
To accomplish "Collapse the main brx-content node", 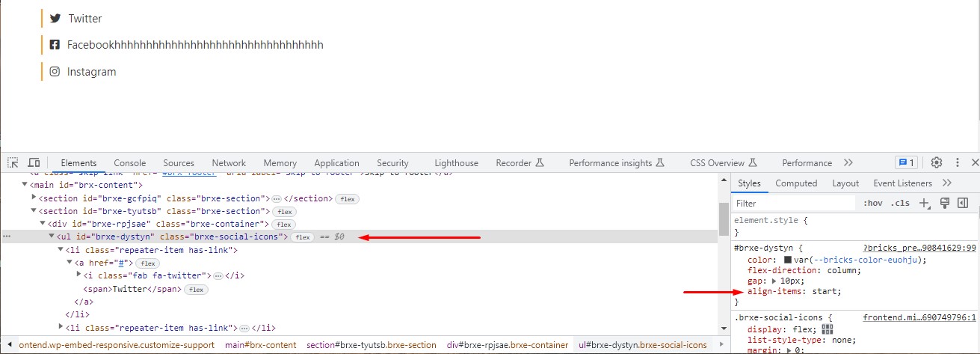I will 25,185.
